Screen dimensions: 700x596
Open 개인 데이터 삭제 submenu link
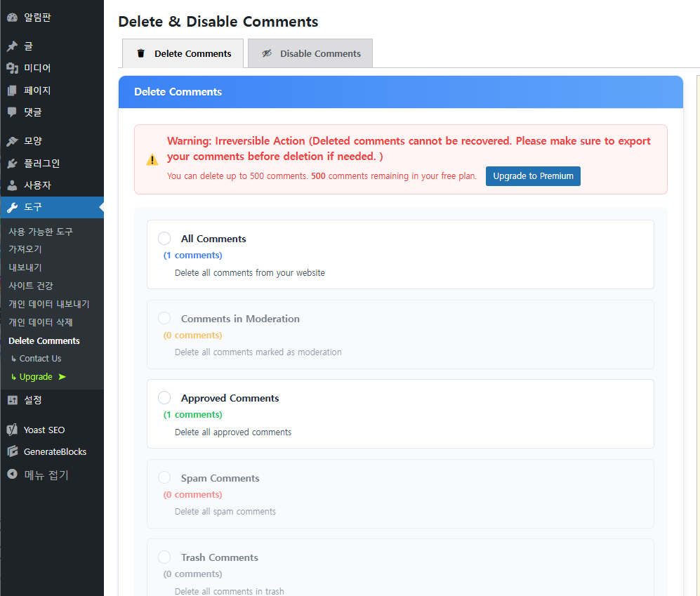click(x=41, y=322)
